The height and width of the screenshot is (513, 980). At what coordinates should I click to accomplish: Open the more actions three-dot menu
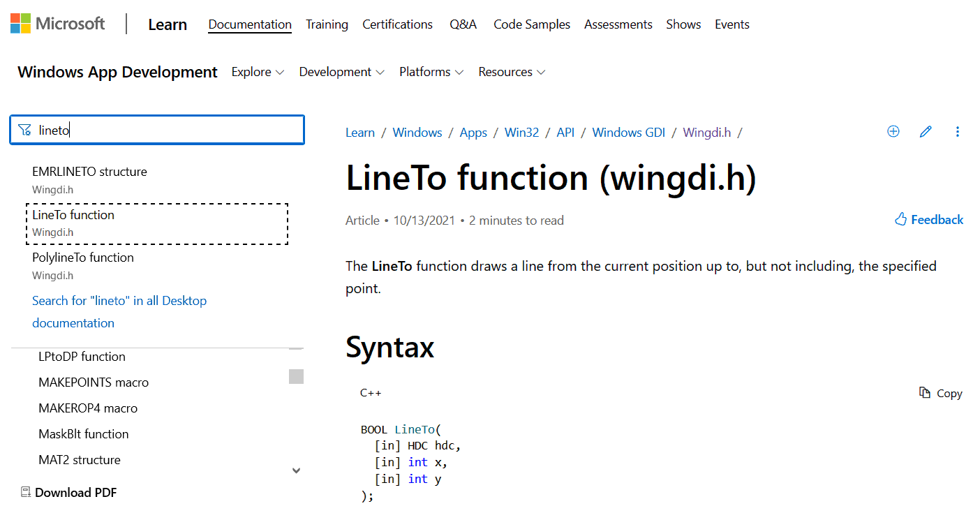pos(958,131)
